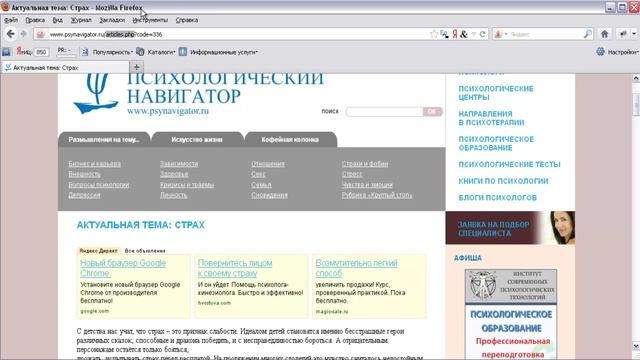Open the Инструменты menu
640x360 pixels.
pyautogui.click(x=150, y=20)
